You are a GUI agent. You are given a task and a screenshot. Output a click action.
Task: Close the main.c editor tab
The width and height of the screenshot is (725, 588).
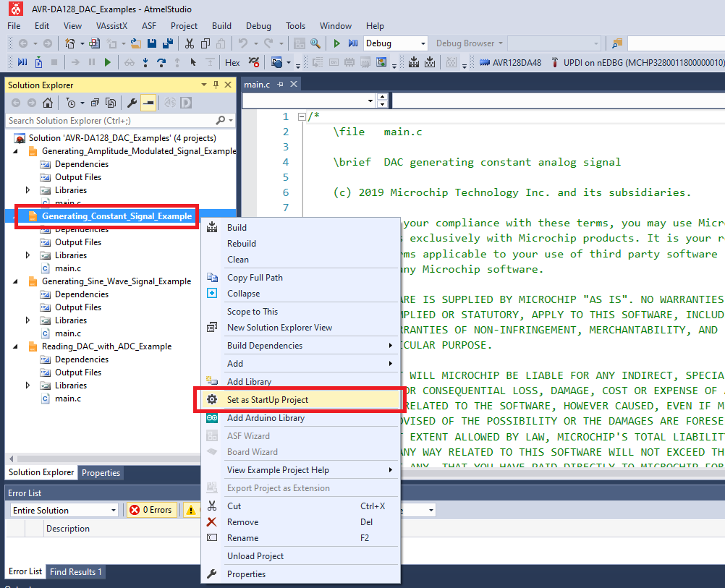pos(294,84)
